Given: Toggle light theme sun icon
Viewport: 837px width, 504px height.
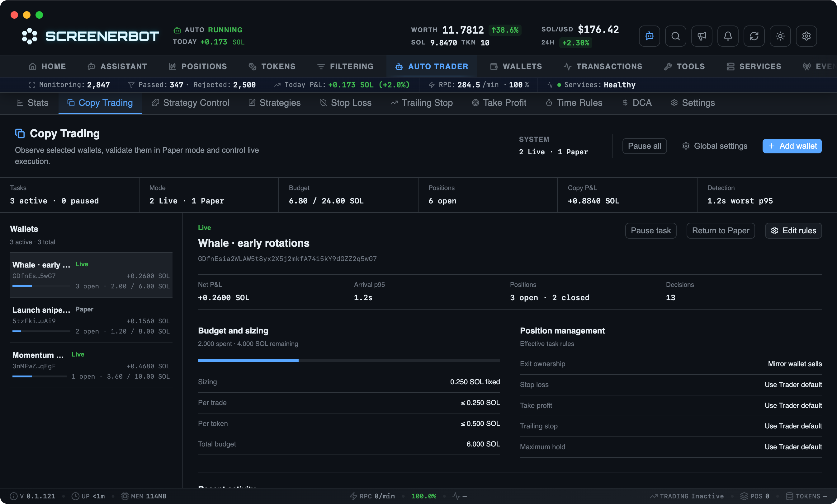Looking at the screenshot, I should 780,36.
